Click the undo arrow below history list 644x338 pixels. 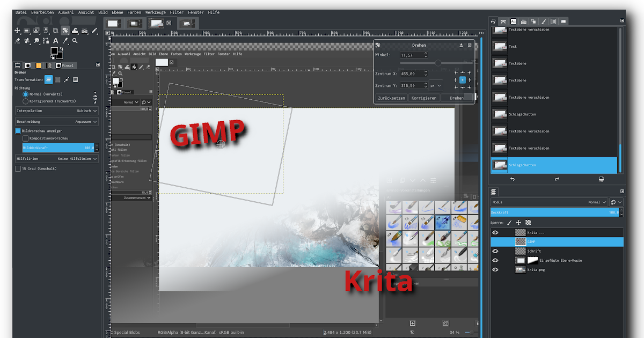tap(512, 179)
